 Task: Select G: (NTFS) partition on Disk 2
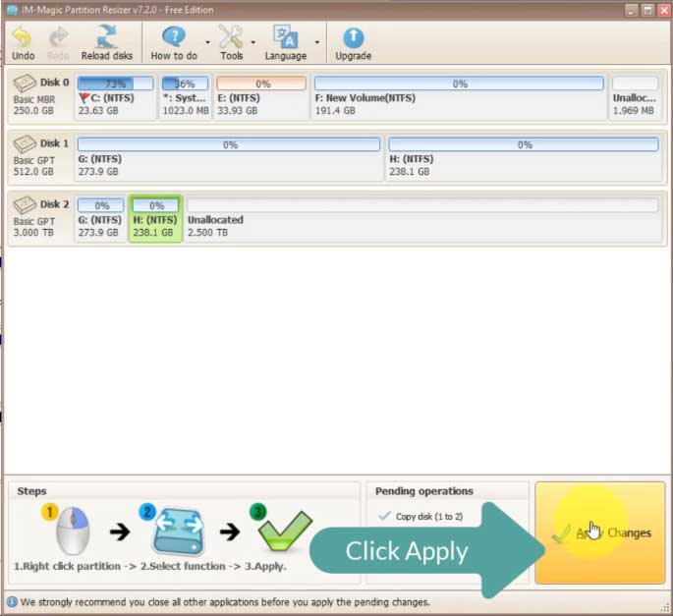coord(100,218)
